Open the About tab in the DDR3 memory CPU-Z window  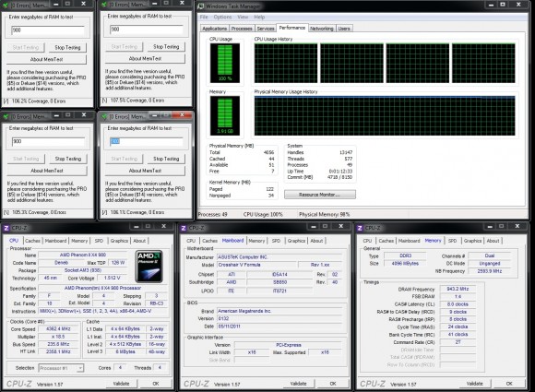click(x=493, y=241)
